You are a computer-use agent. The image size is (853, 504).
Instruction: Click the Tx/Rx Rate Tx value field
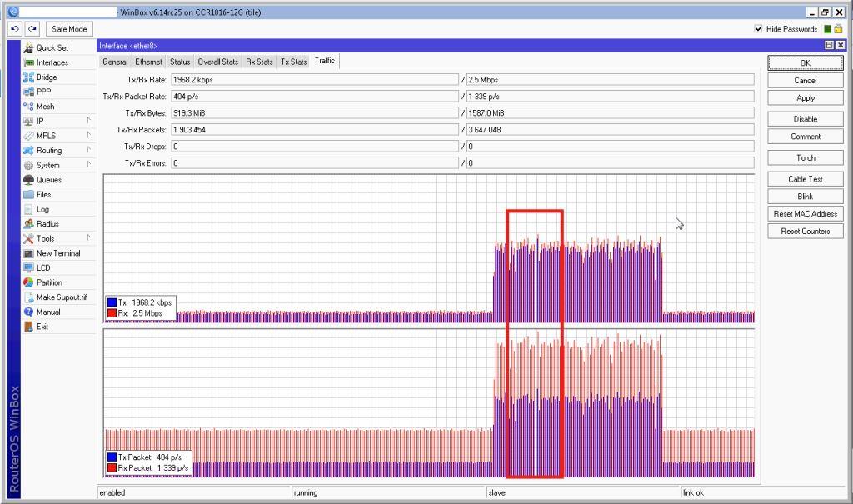pos(314,80)
